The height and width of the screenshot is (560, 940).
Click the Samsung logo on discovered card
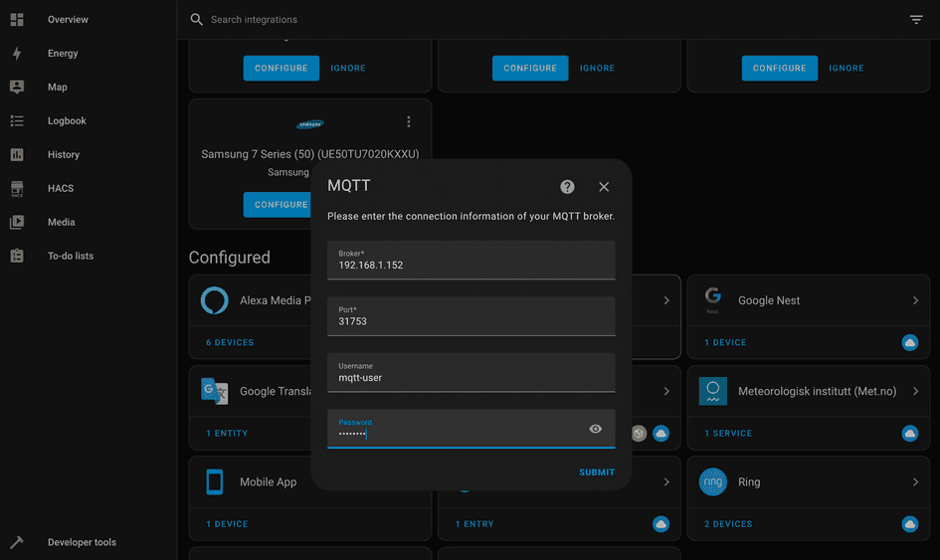(x=310, y=124)
